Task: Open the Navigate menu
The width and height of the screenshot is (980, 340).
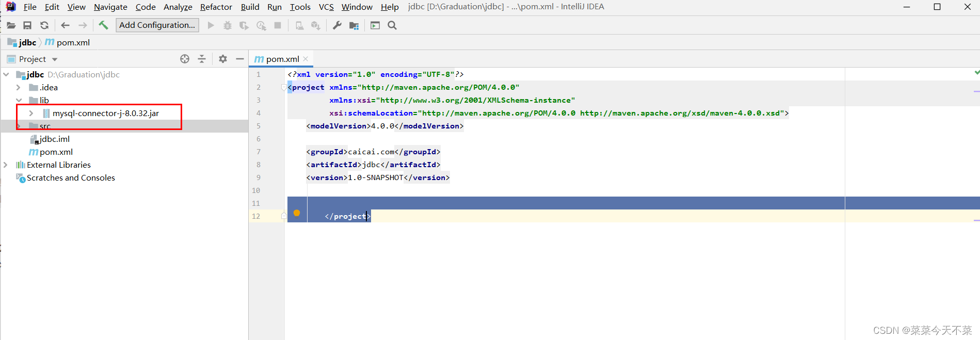Action: (x=110, y=7)
